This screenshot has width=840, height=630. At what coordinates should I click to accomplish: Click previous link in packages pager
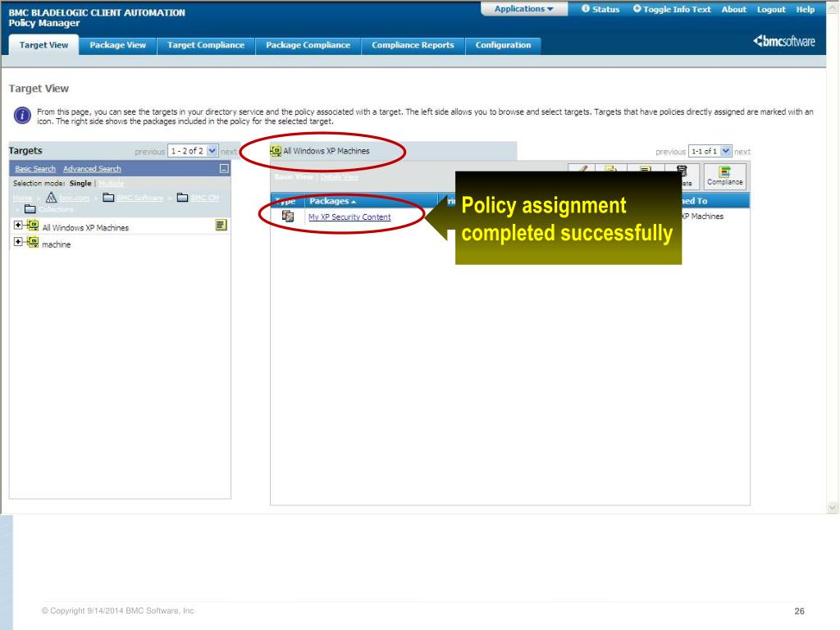click(x=670, y=152)
